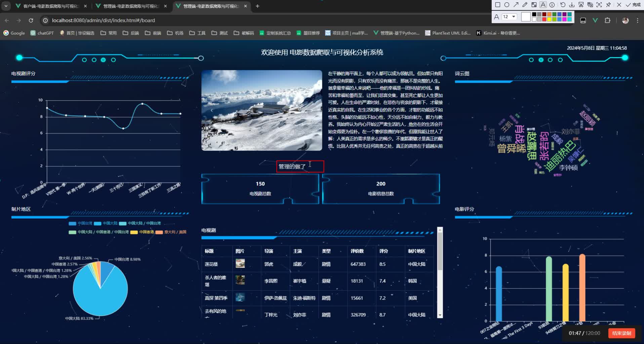Open the Kimi.ai bookmark

pos(498,33)
